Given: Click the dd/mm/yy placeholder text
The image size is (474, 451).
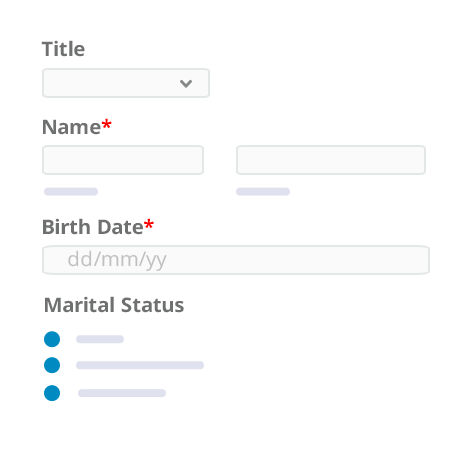Looking at the screenshot, I should pyautogui.click(x=117, y=260).
